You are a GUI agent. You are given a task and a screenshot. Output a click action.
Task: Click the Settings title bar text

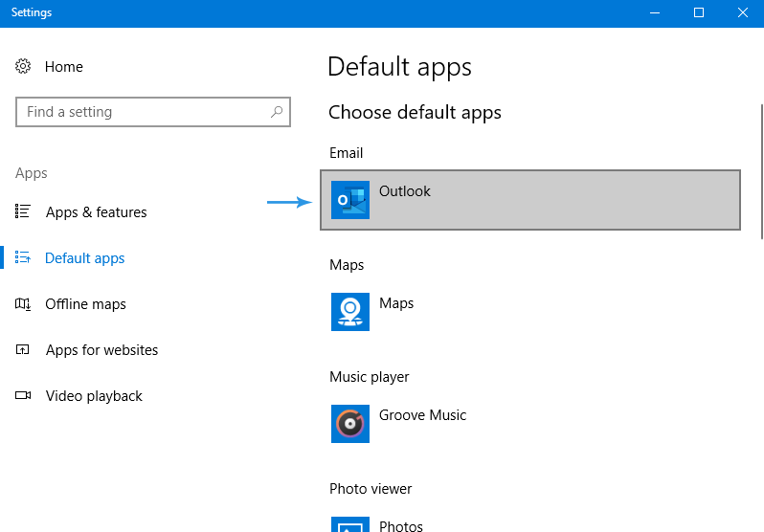point(32,12)
